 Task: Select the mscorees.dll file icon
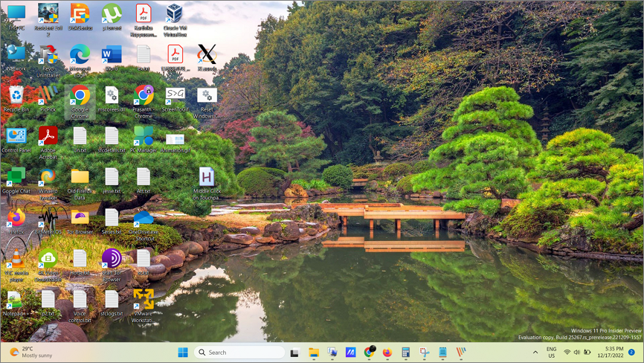112,99
